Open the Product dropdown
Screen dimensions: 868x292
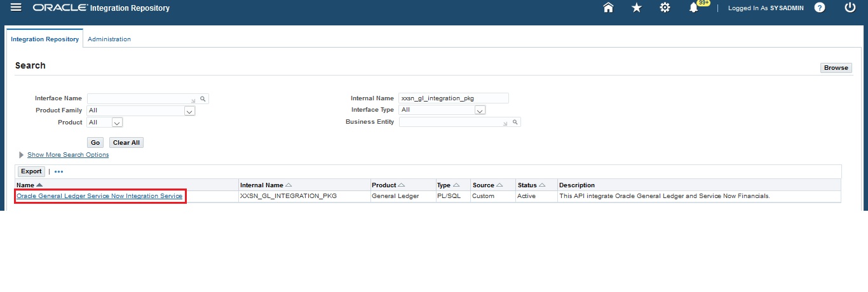pyautogui.click(x=105, y=123)
